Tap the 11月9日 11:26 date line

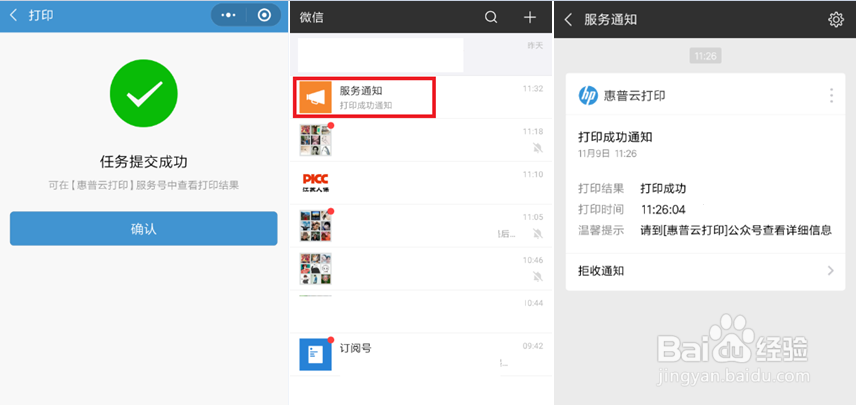(x=607, y=154)
